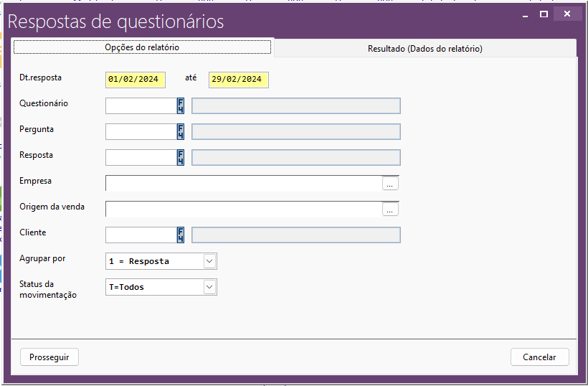Select the Opções do relatório tab
The width and height of the screenshot is (588, 386).
pos(142,47)
